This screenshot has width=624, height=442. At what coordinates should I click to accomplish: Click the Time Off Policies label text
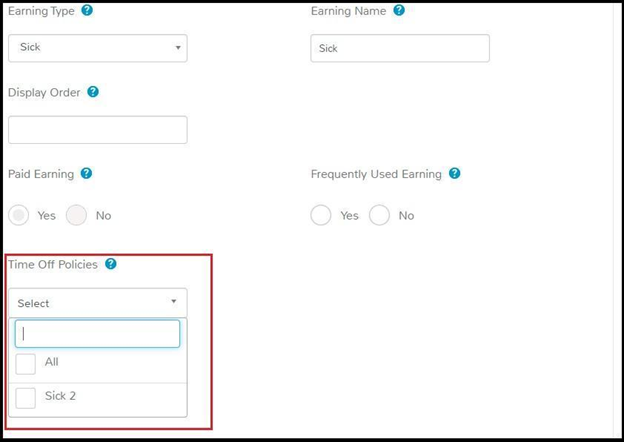click(53, 264)
